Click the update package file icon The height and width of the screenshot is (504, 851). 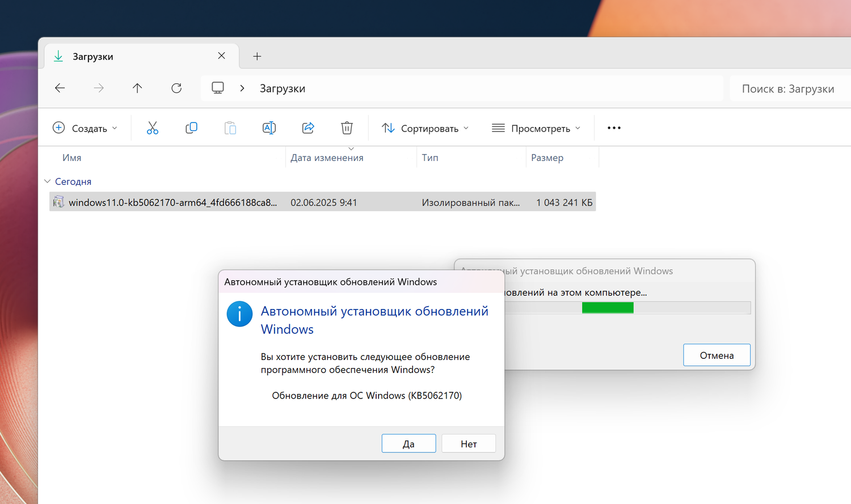(x=58, y=202)
